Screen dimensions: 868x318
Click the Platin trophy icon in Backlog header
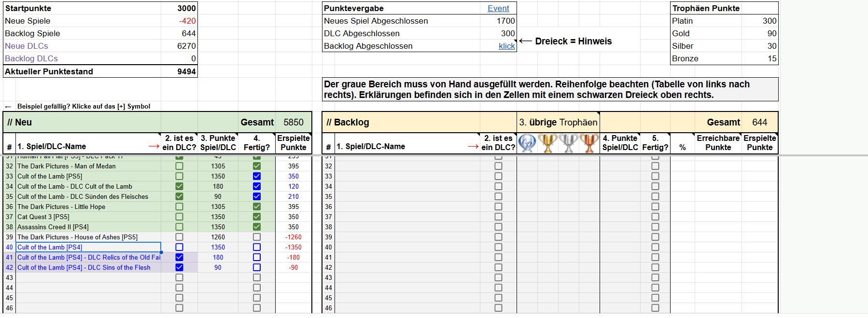(x=527, y=144)
